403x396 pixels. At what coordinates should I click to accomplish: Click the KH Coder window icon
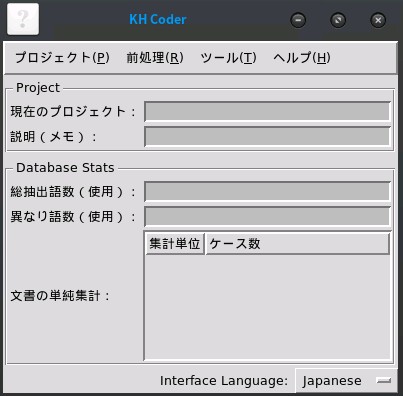click(23, 19)
